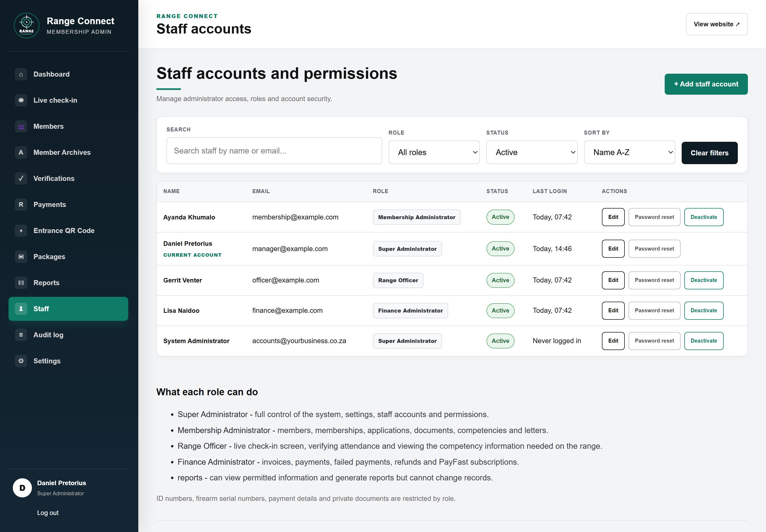766x532 pixels.
Task: Open the Payments page
Action: tap(68, 204)
